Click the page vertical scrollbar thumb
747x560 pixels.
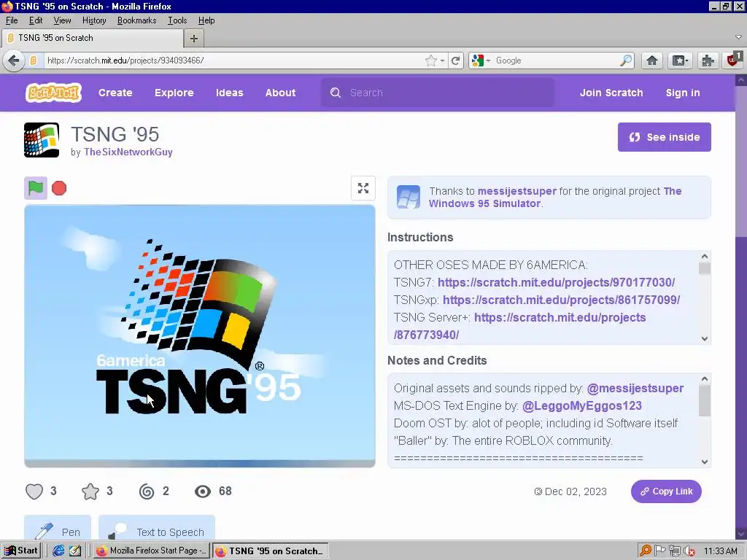point(741,161)
